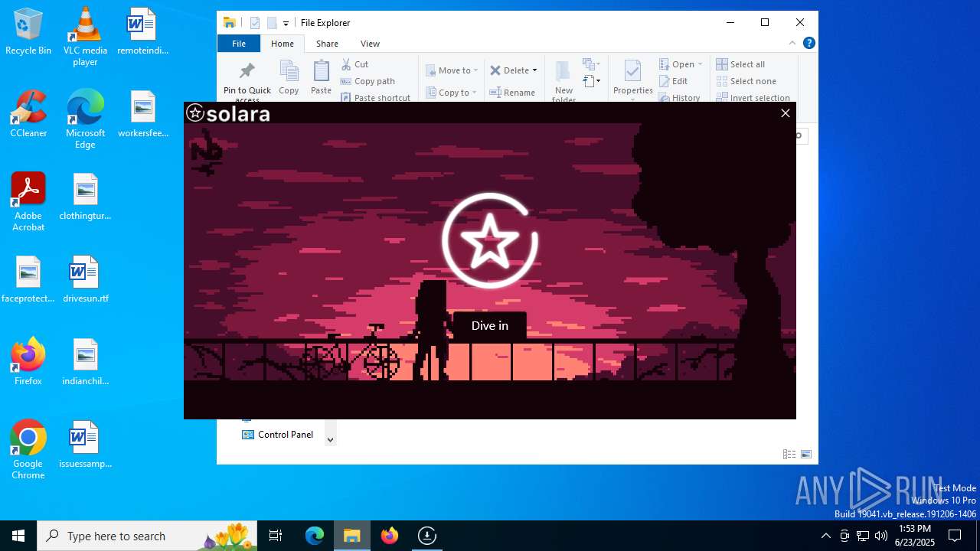Select the issuessamp... document on desktop

coord(85,445)
